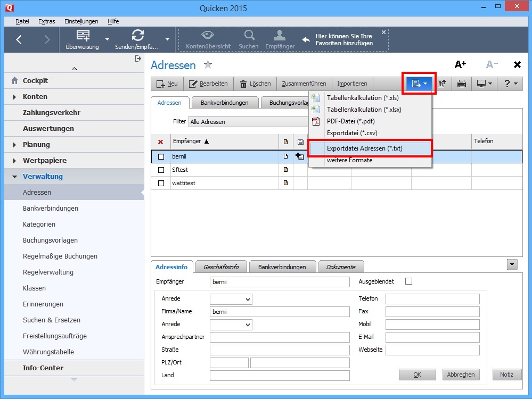Expand the Konten section in sidebar
The height and width of the screenshot is (399, 532).
[14, 97]
